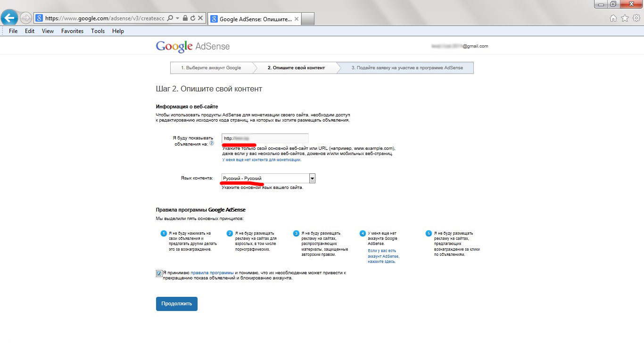Click the website URL input field

pyautogui.click(x=265, y=138)
